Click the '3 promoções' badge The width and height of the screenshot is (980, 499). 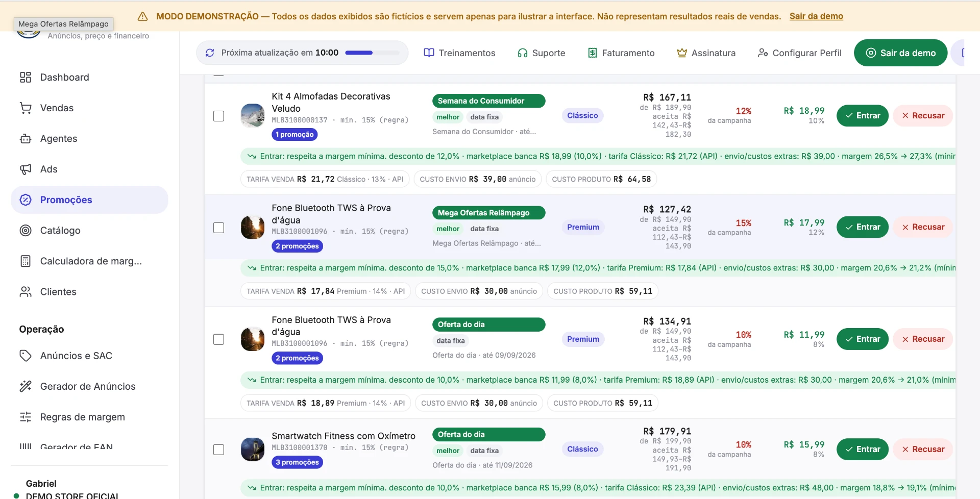tap(297, 462)
